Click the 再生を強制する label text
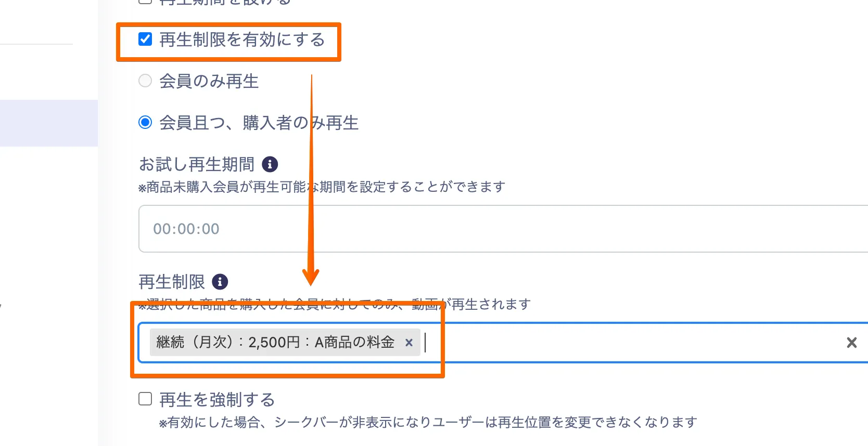The width and height of the screenshot is (868, 446). tap(217, 400)
